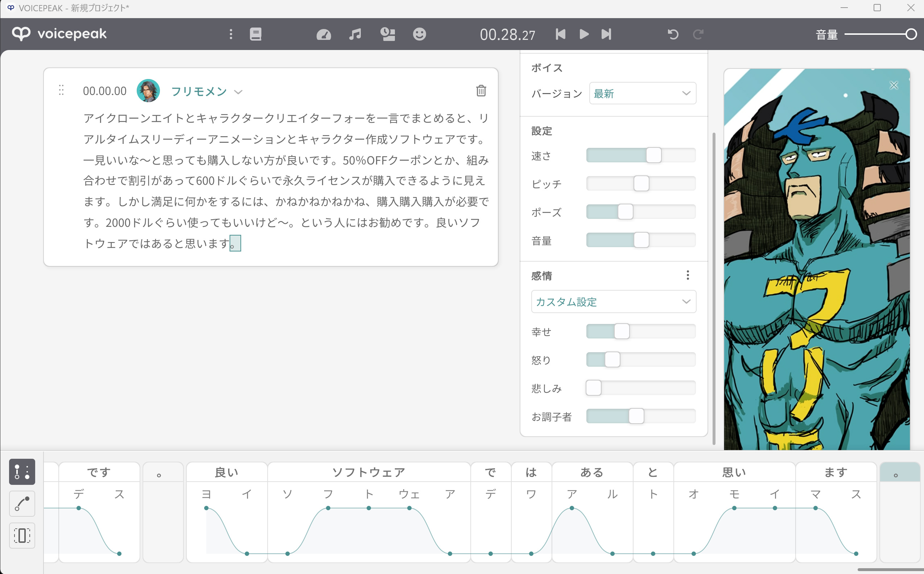Select the accent point editing mode icon
The image size is (924, 574).
point(22,471)
